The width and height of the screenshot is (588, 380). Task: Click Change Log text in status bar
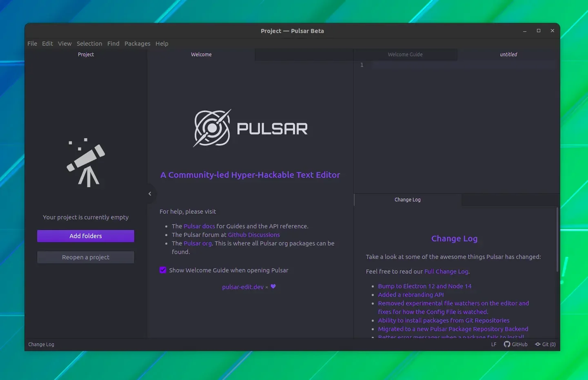[41, 345]
